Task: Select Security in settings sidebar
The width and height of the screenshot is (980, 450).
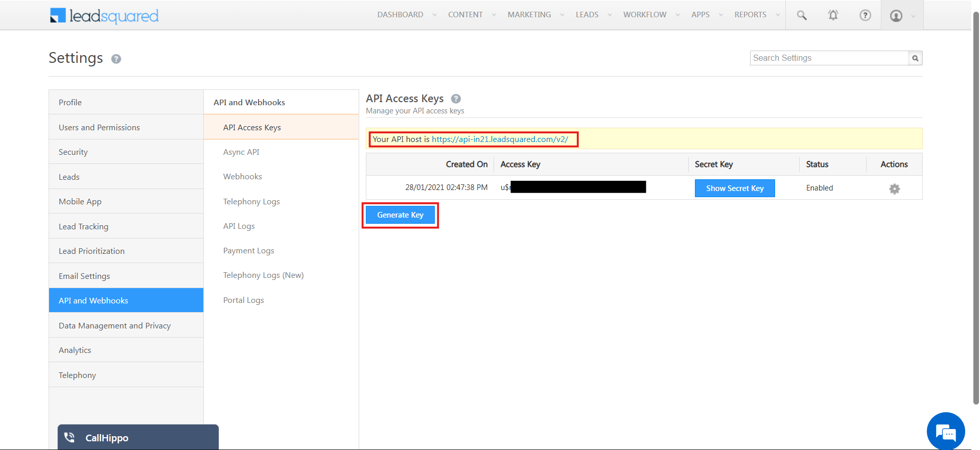Action: pos(126,152)
